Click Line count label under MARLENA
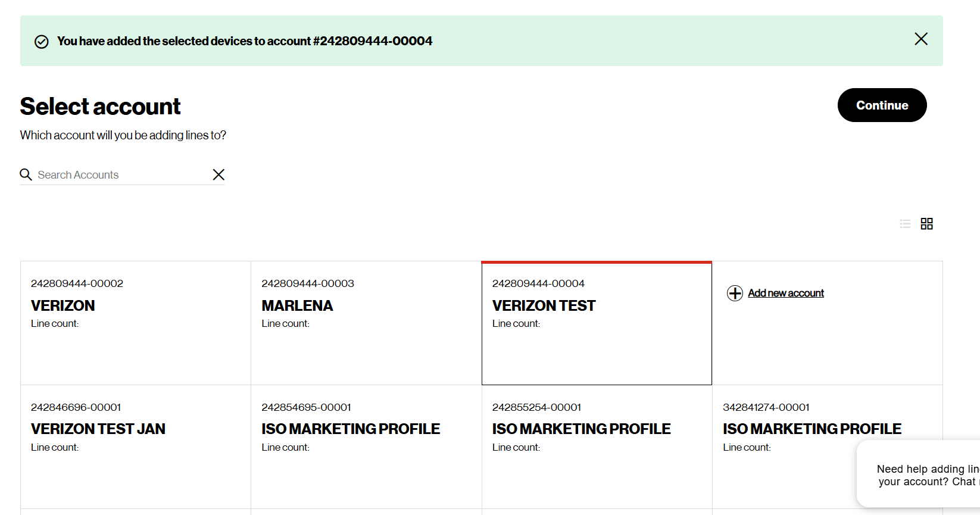The width and height of the screenshot is (980, 515). click(285, 323)
